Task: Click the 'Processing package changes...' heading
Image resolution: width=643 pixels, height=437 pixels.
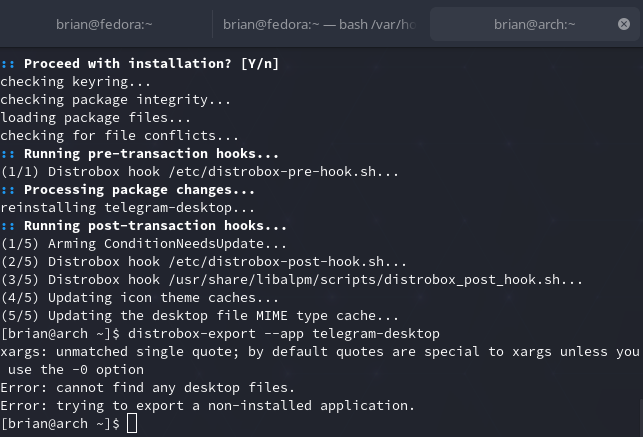Action: 139,190
